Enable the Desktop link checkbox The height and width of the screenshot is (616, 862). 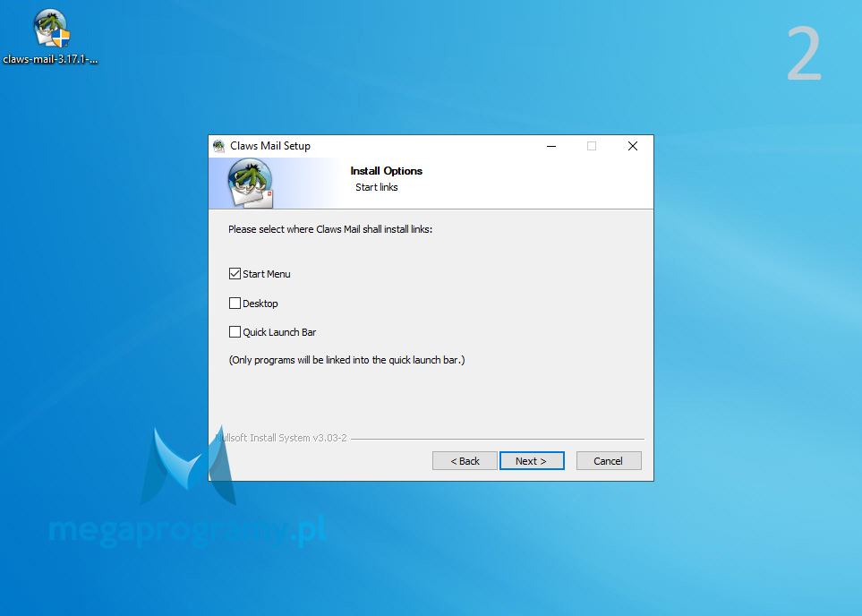[x=235, y=303]
